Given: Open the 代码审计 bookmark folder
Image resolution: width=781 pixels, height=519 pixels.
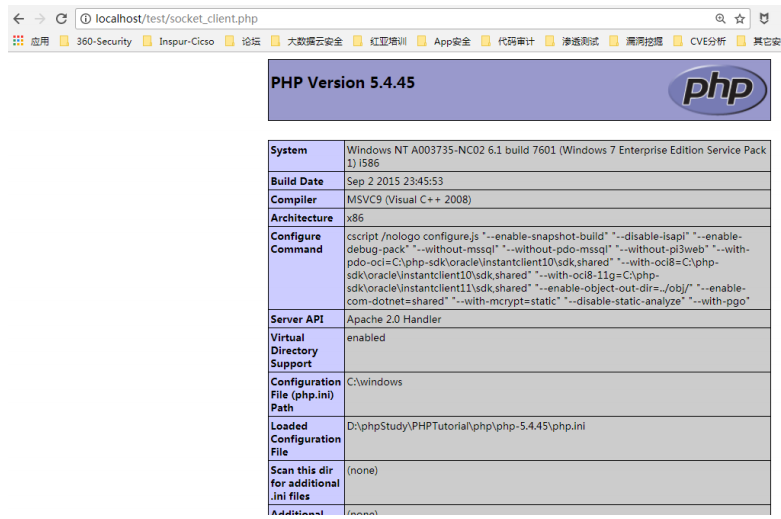Looking at the screenshot, I should pos(508,41).
